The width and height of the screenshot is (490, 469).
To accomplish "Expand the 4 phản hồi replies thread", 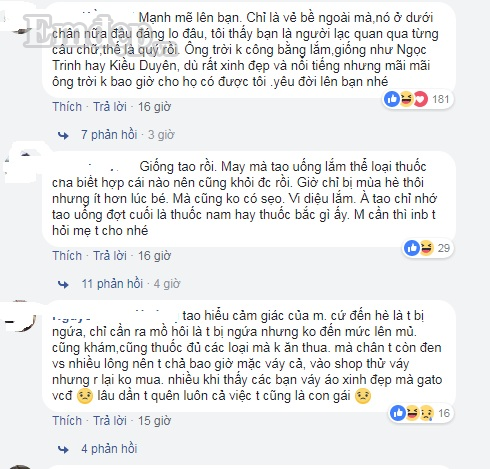I will pyautogui.click(x=109, y=449).
